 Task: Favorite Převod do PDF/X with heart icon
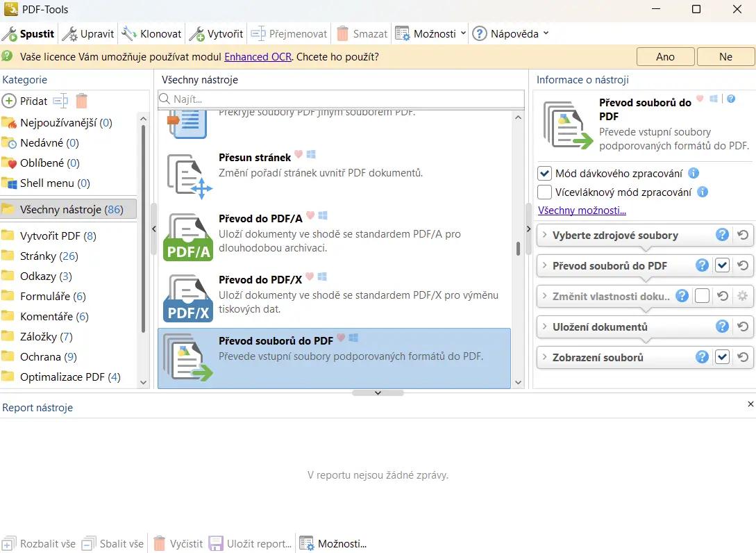coord(310,276)
